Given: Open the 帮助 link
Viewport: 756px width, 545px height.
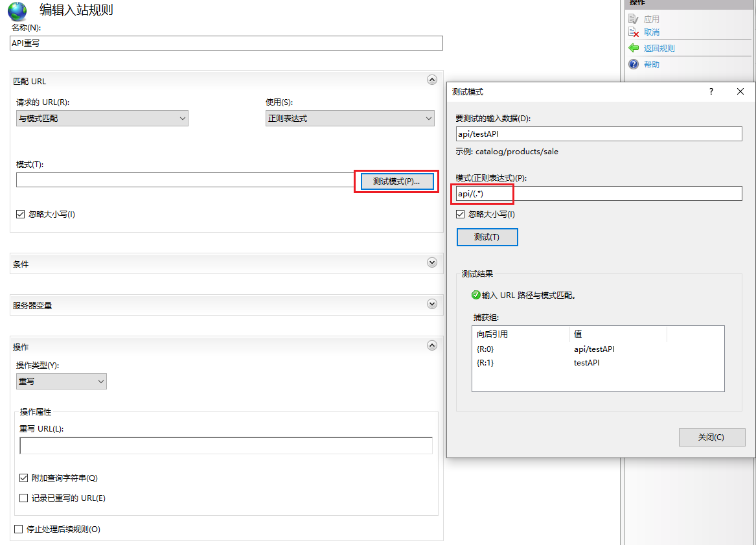Looking at the screenshot, I should 651,64.
